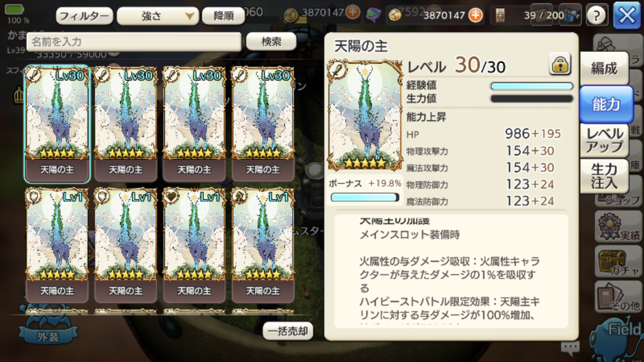Open the chat speech bubble icon
644x362 pixels.
570,348
